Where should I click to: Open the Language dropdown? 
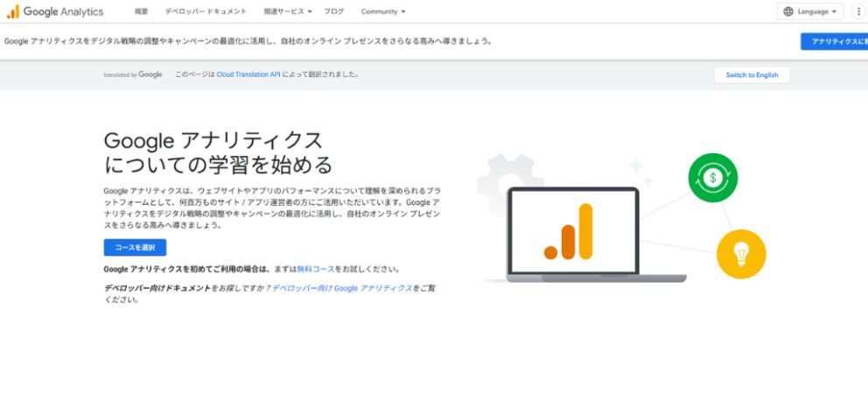[810, 11]
